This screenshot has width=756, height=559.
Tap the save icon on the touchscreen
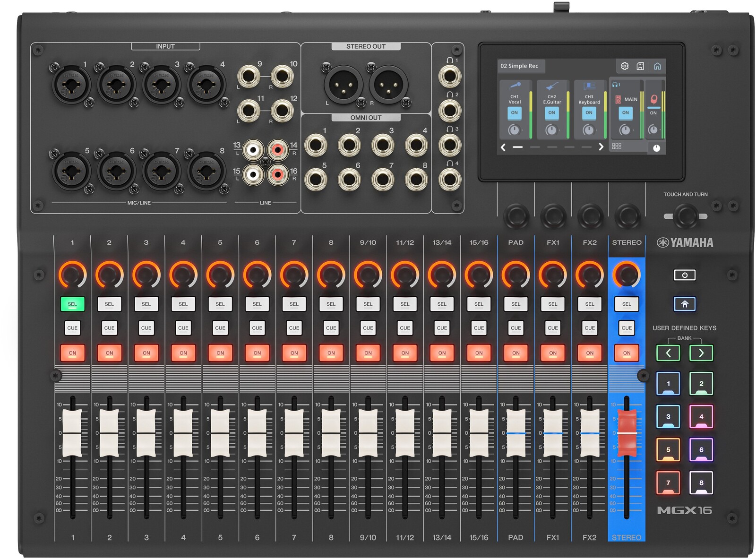click(640, 66)
